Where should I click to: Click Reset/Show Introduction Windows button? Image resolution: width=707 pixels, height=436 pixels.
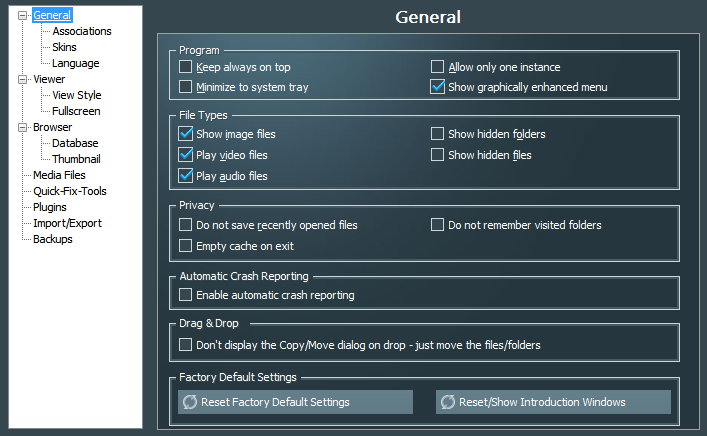point(553,402)
